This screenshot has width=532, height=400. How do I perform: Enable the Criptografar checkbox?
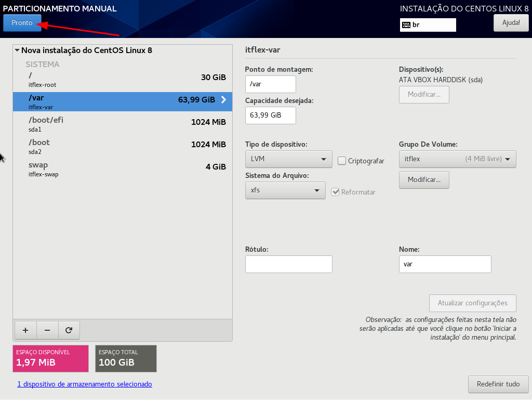pos(342,161)
